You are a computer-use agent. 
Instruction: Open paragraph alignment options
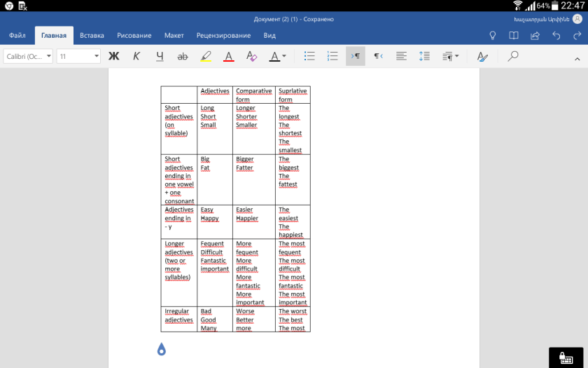(x=401, y=56)
